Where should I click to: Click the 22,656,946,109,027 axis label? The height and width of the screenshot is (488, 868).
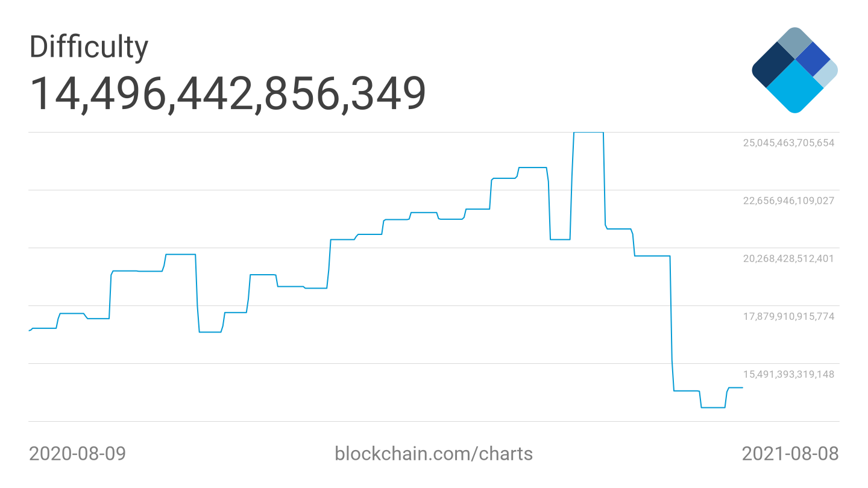[x=788, y=201]
